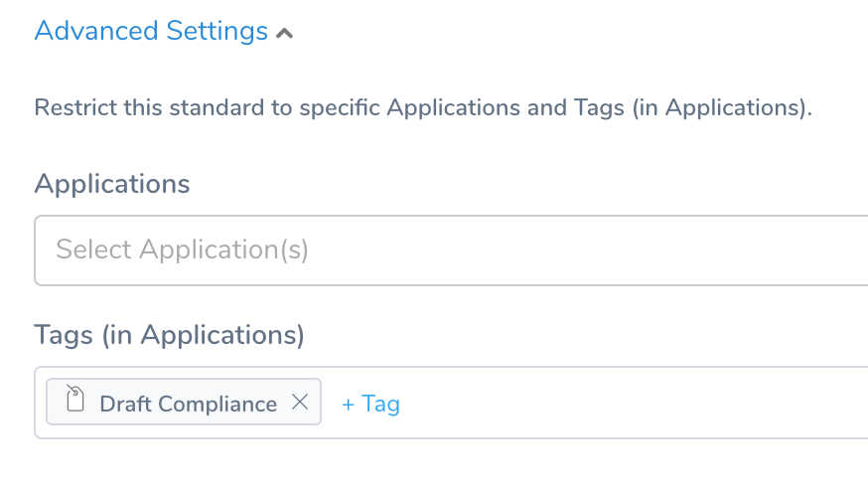This screenshot has height=495, width=868.
Task: Click the word Settings in Advanced Settings
Action: 217,31
